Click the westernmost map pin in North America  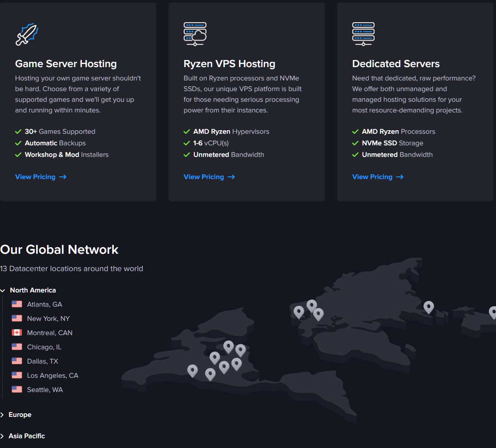[192, 370]
